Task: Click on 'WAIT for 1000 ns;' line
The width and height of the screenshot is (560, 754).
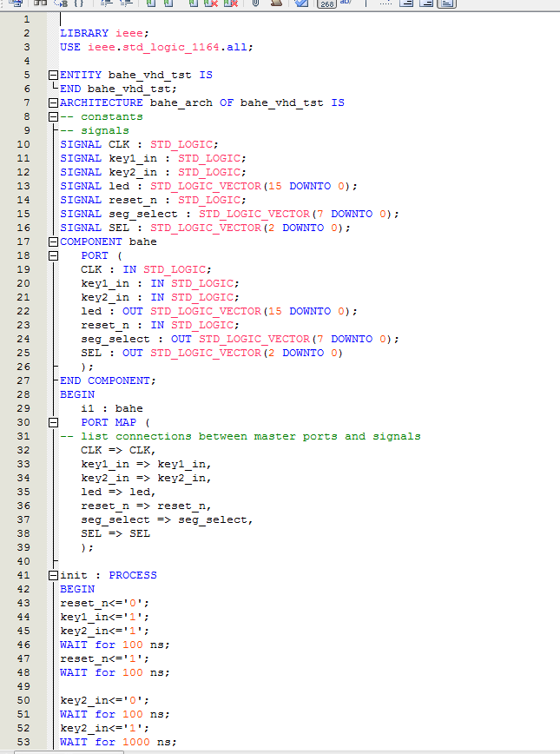Action: coord(118,743)
